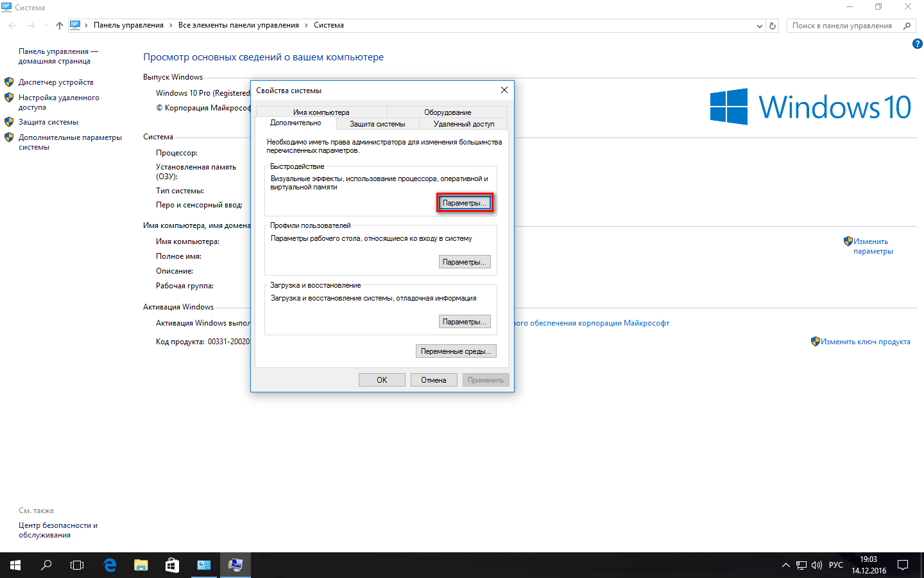
Task: Open File Explorer from the taskbar
Action: [x=141, y=565]
